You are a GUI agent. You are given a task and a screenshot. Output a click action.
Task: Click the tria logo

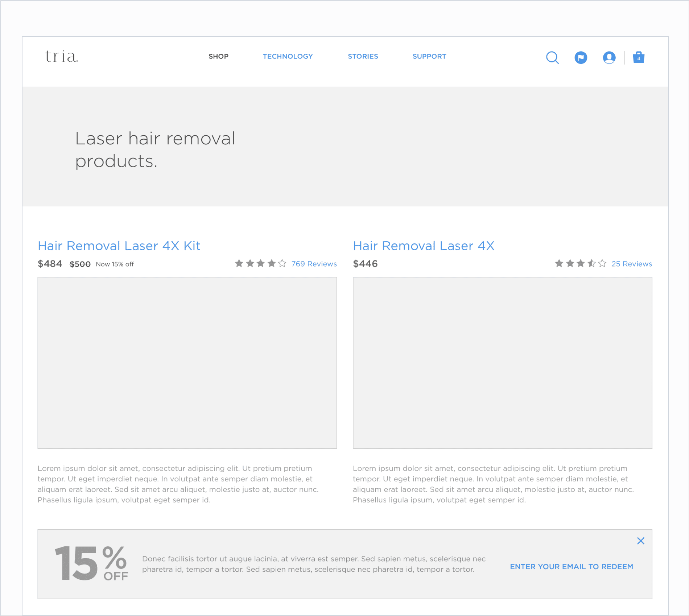62,57
